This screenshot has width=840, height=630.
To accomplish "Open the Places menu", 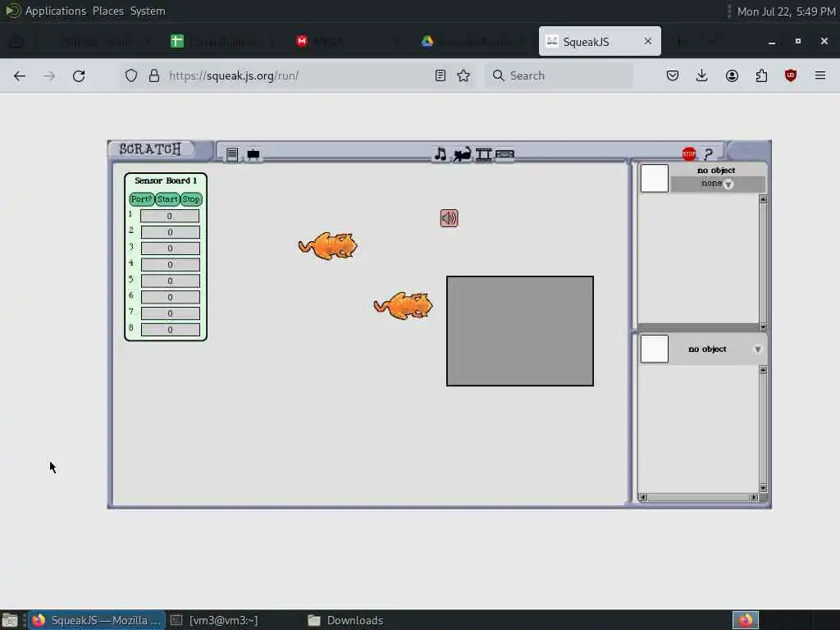I will (107, 11).
